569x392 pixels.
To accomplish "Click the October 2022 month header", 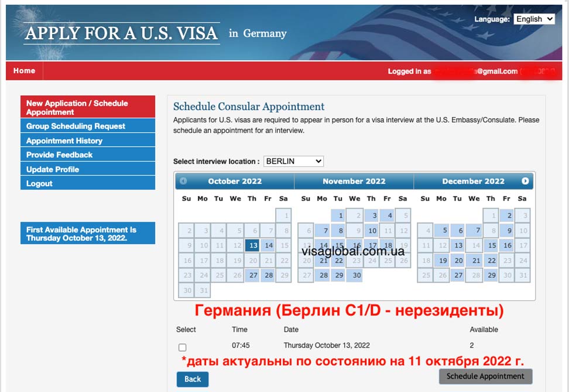I will 235,181.
